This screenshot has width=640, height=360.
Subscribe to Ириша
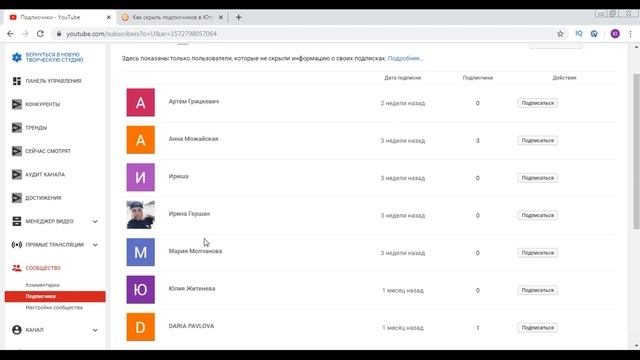click(537, 178)
